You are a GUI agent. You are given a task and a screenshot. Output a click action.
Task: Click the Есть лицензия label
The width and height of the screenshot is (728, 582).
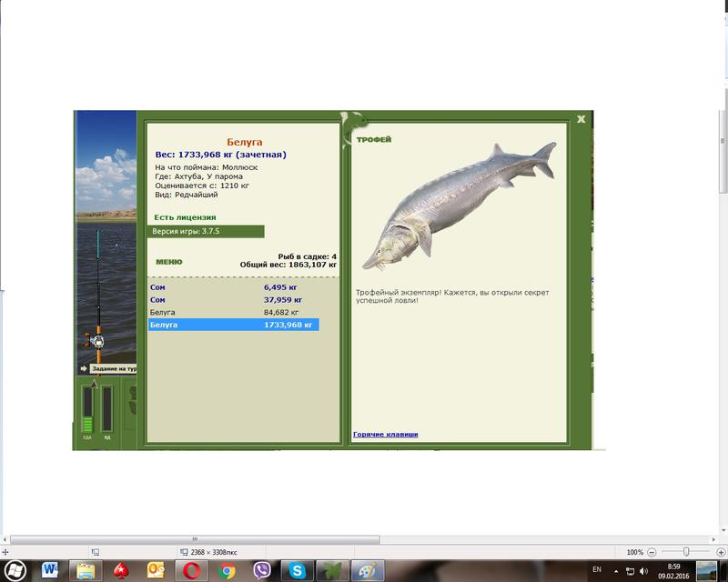click(x=185, y=217)
